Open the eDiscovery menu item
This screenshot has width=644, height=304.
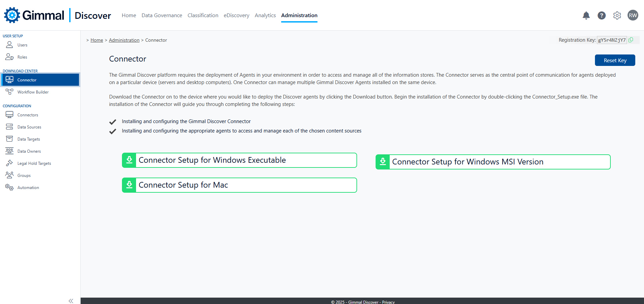[236, 15]
